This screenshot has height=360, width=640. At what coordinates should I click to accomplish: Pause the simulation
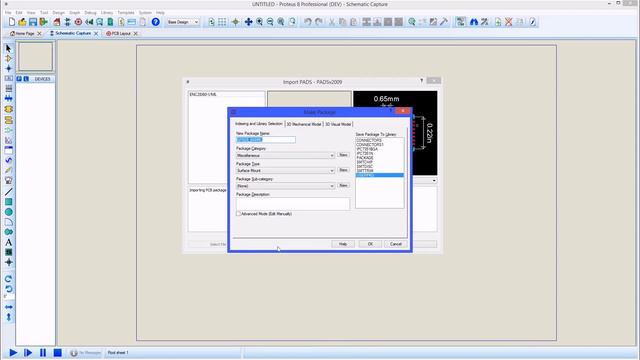pyautogui.click(x=43, y=353)
